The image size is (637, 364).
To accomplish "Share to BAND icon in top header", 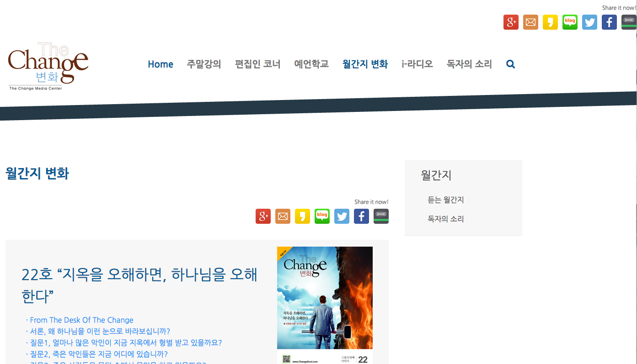I will pos(629,22).
